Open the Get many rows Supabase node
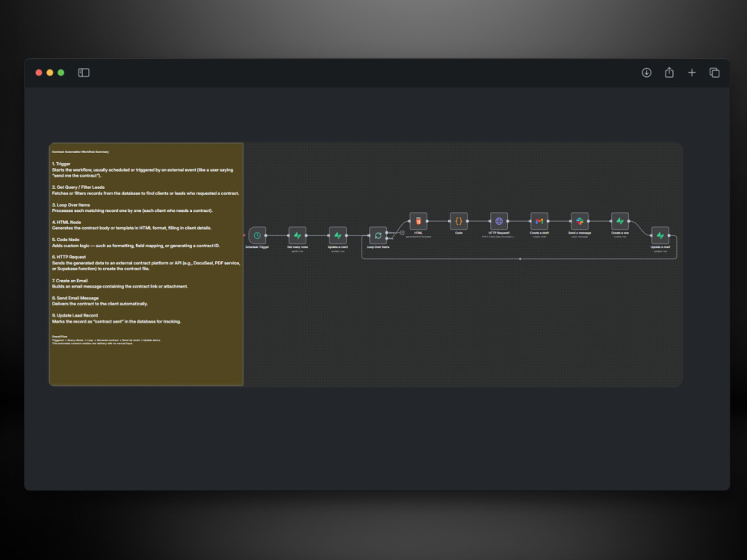 (x=297, y=235)
